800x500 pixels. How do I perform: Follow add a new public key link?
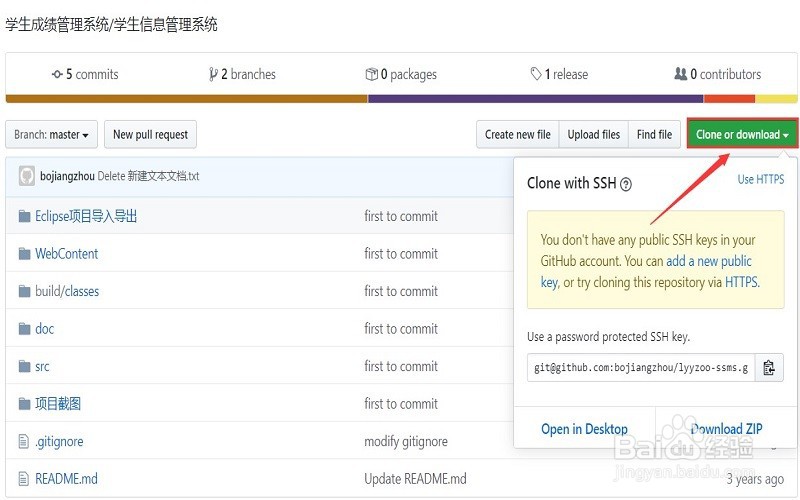[x=709, y=262]
